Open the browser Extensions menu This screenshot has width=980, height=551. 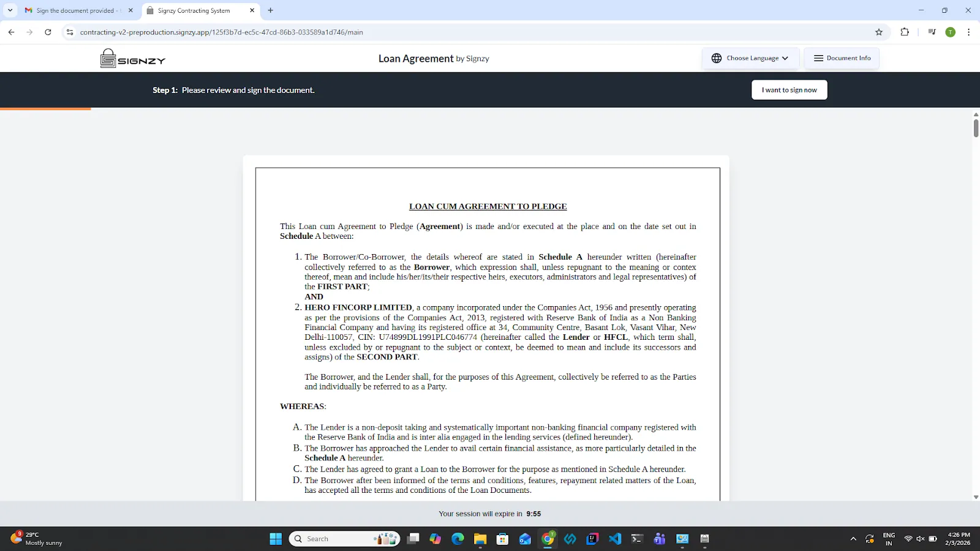tap(905, 32)
